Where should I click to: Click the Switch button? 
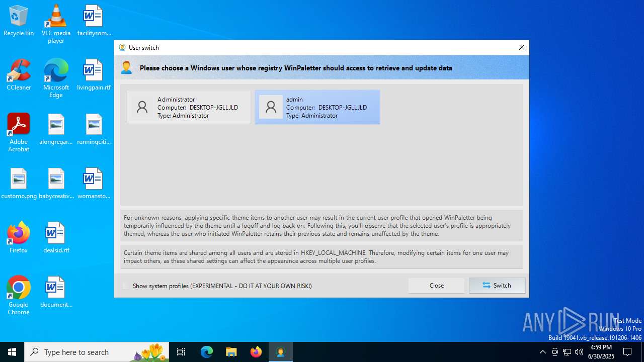(497, 286)
